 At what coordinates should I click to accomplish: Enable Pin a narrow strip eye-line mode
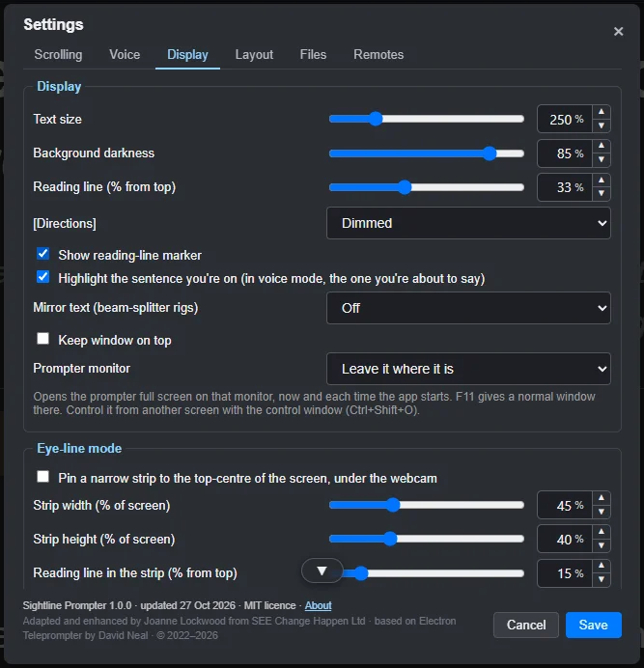pyautogui.click(x=43, y=477)
